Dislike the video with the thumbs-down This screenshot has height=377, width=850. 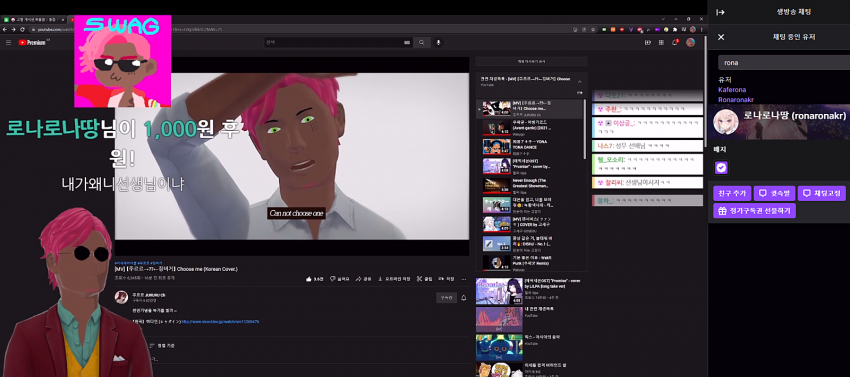340,279
